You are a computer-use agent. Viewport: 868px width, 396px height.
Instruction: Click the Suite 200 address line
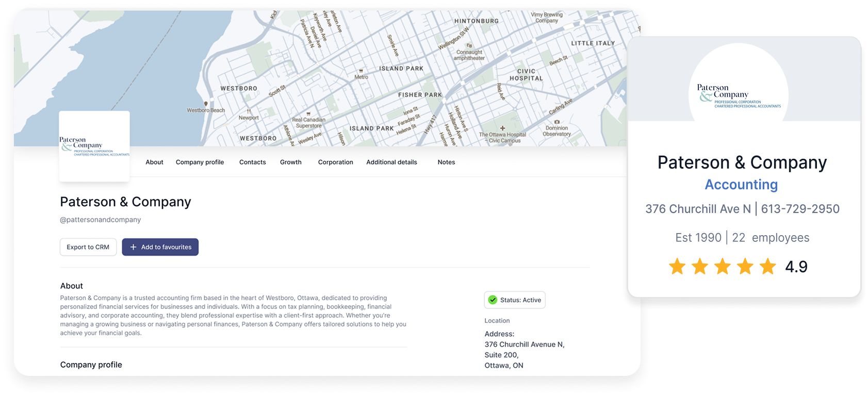pyautogui.click(x=502, y=355)
